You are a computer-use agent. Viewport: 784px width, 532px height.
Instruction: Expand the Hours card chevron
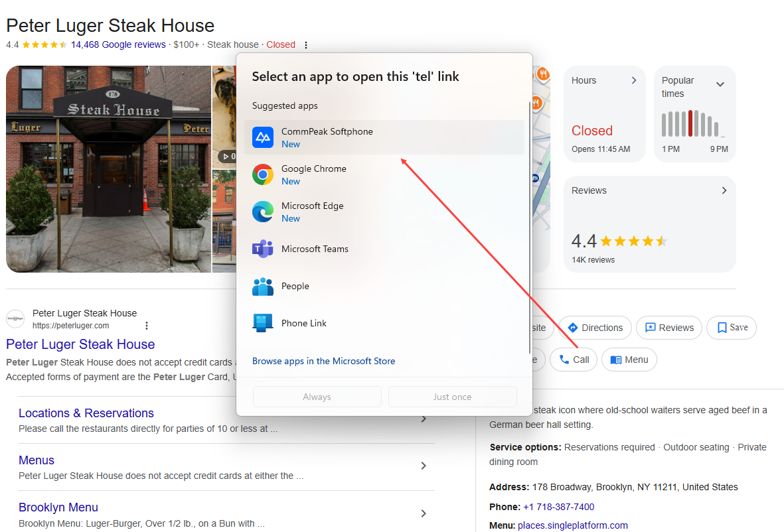(x=633, y=80)
